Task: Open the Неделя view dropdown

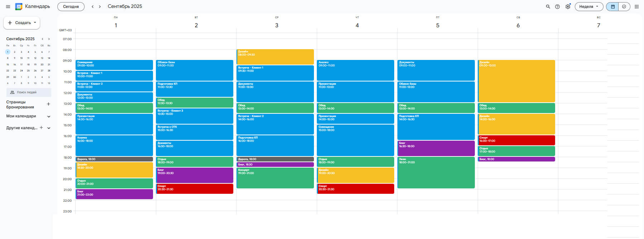Action: [x=589, y=6]
